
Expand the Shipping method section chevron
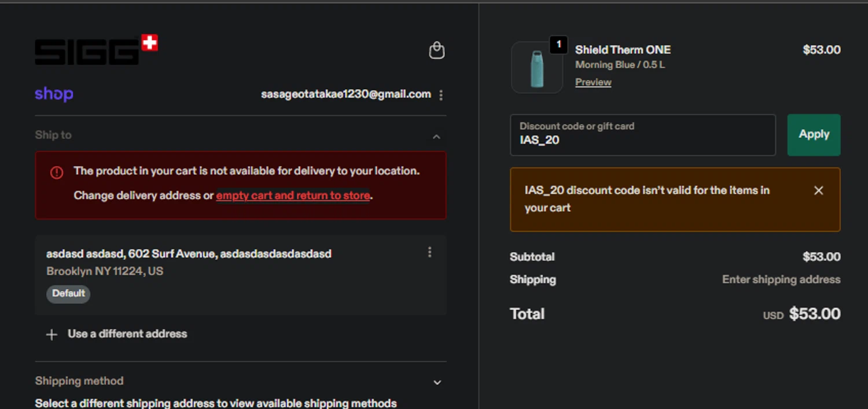pos(437,382)
